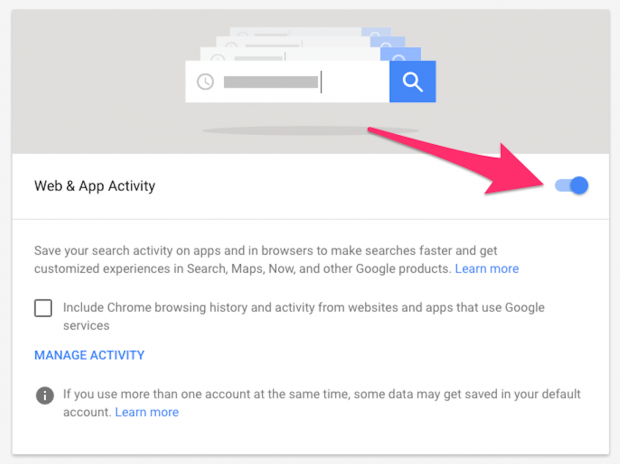This screenshot has width=620, height=464.
Task: Check the Include Chrome browsing history box
Action: 43,308
